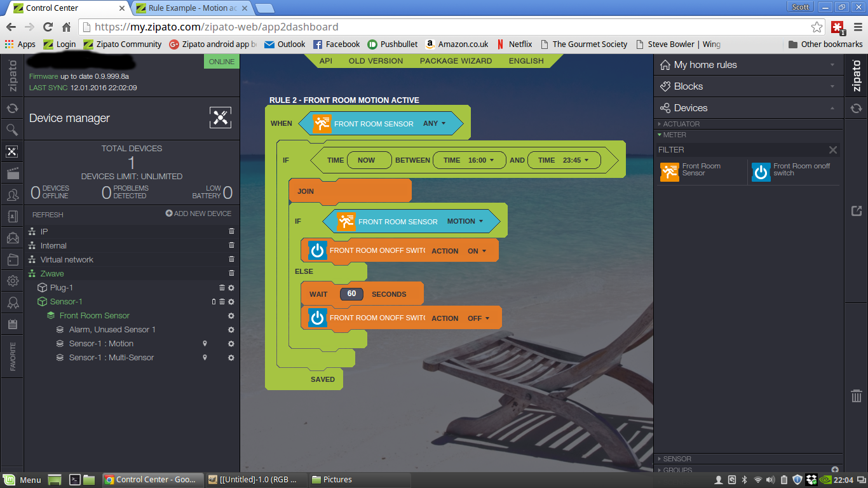Click the trash bin on right sidebar
Image resolution: width=868 pixels, height=488 pixels.
coord(856,396)
